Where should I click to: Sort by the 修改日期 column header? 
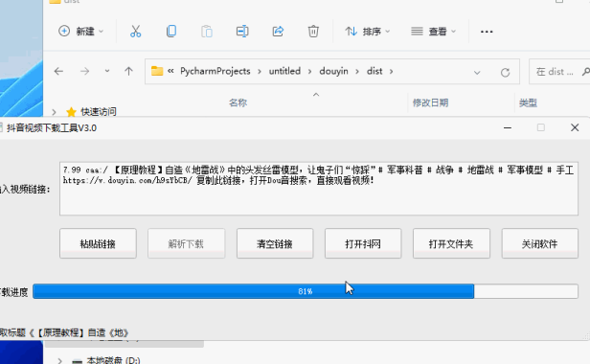(x=430, y=102)
